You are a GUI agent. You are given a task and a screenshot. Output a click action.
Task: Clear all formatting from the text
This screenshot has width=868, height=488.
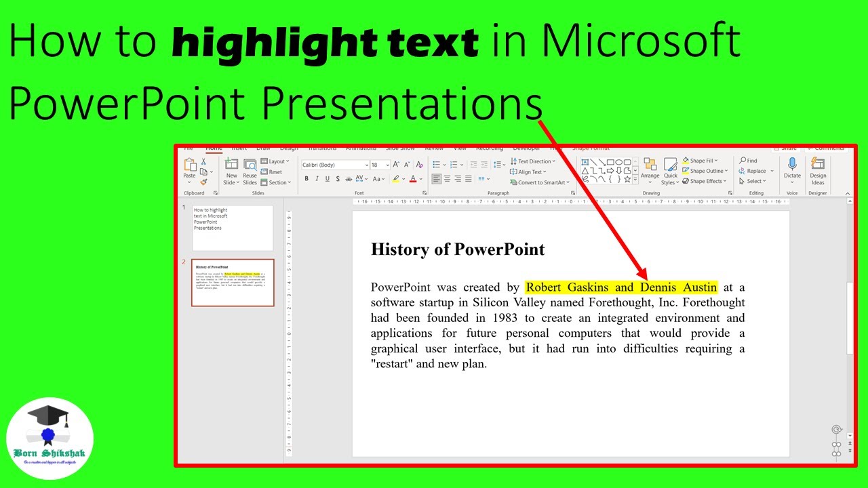[x=420, y=165]
